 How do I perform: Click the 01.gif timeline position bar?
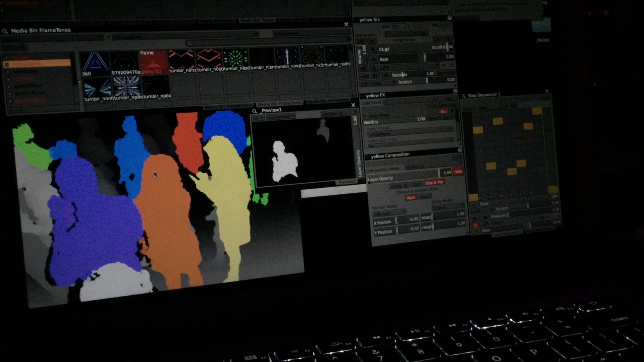(416, 48)
